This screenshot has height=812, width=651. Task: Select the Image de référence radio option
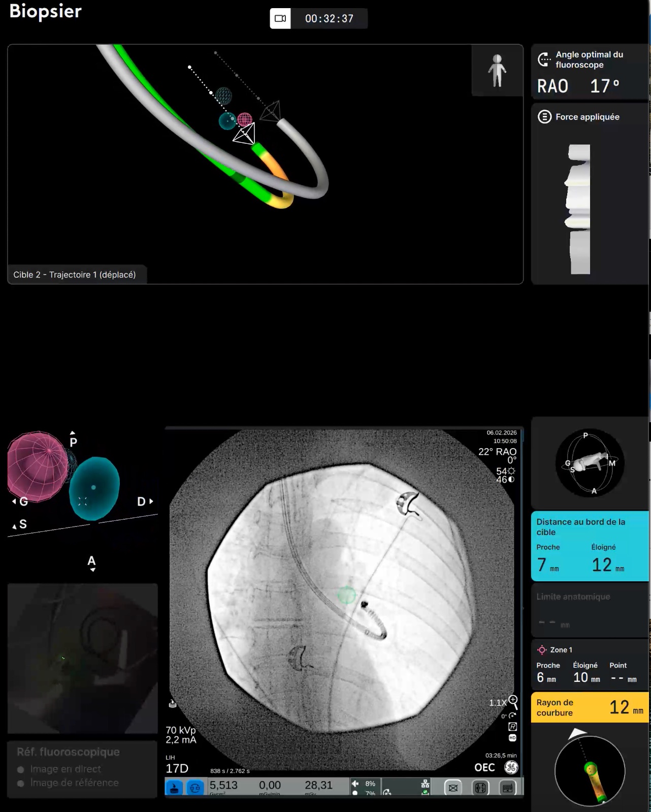(68, 783)
